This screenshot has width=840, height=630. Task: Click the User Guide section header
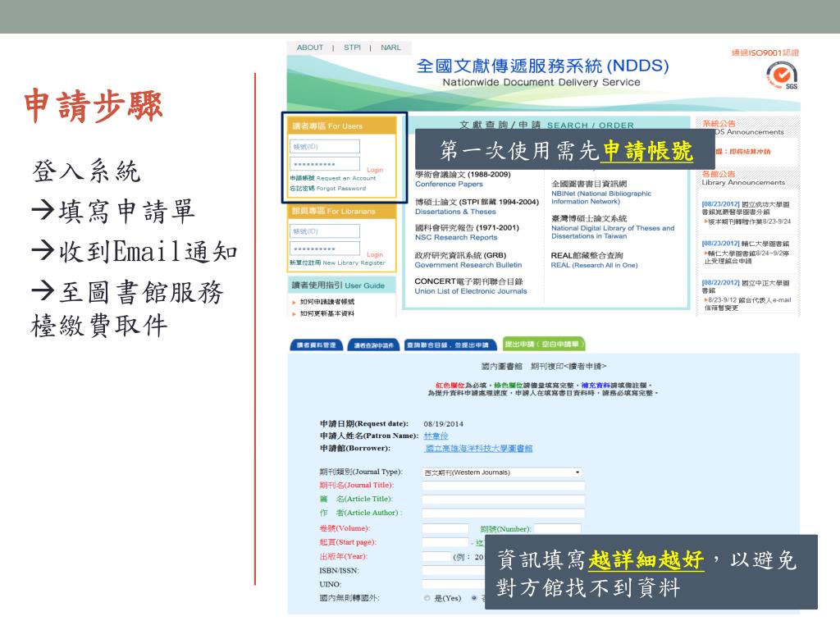pos(342,285)
